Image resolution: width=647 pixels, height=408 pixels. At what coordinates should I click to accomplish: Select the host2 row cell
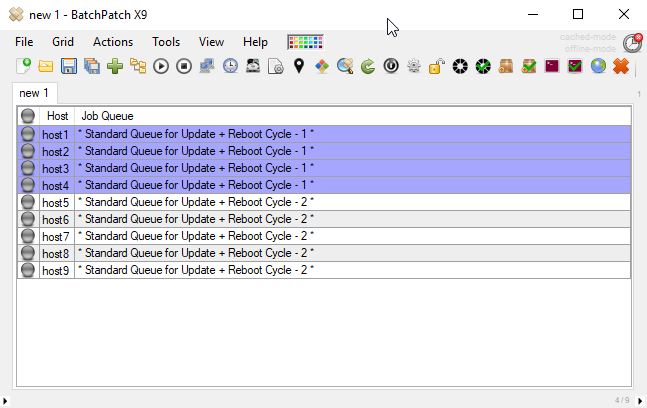[x=57, y=151]
